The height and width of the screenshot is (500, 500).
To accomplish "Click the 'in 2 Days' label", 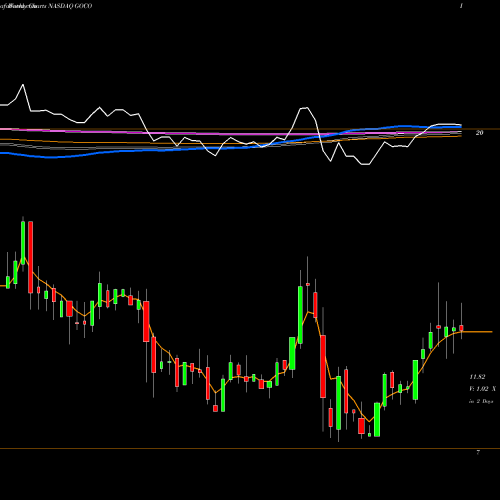I will coord(481,401).
